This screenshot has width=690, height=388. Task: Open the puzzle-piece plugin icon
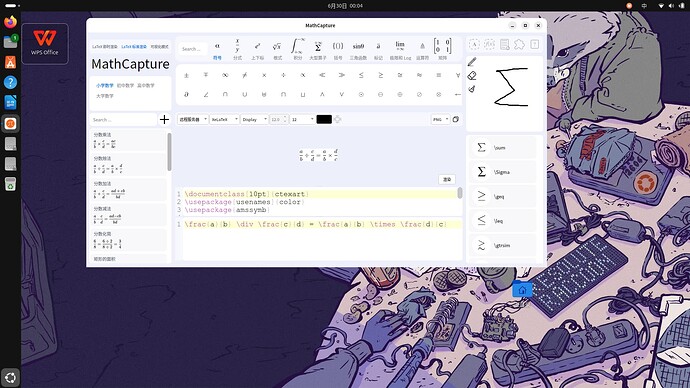coord(519,44)
